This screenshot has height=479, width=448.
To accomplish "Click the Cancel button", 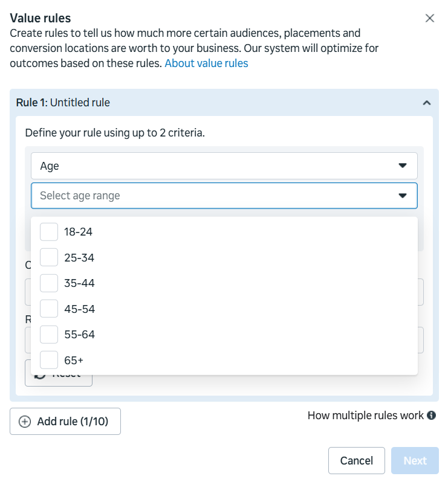I will (356, 461).
